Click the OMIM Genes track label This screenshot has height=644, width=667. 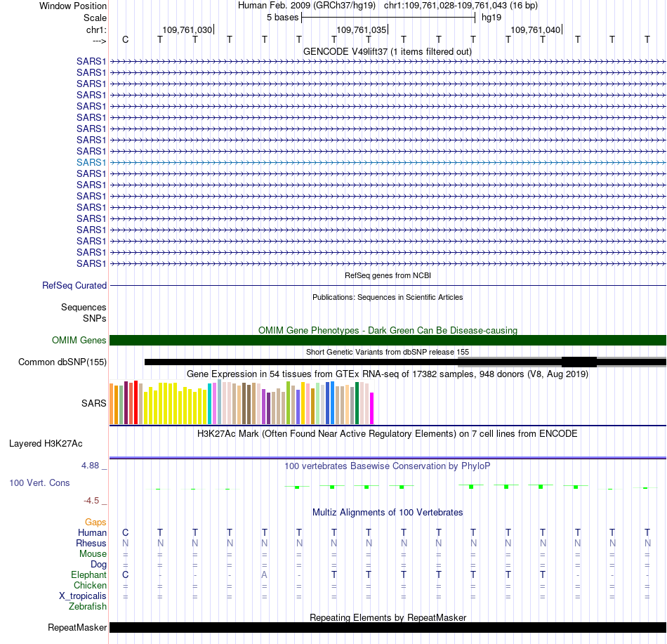pyautogui.click(x=79, y=341)
